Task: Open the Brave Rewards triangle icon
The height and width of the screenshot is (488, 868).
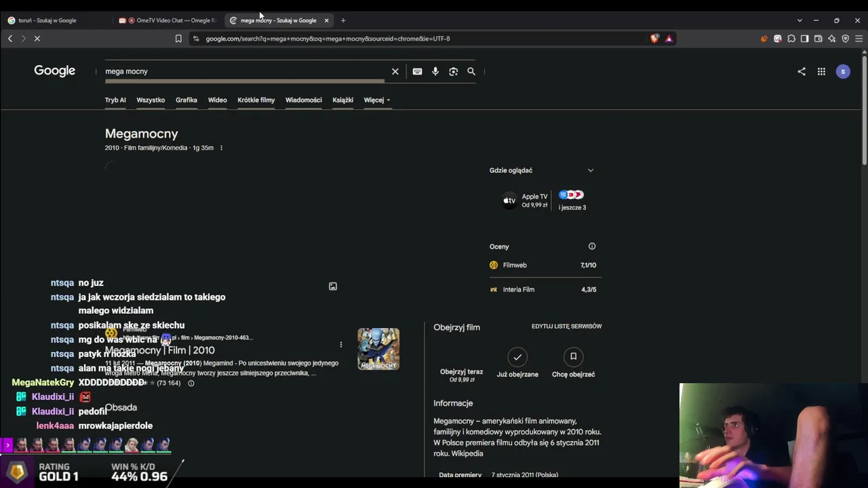Action: coord(669,39)
